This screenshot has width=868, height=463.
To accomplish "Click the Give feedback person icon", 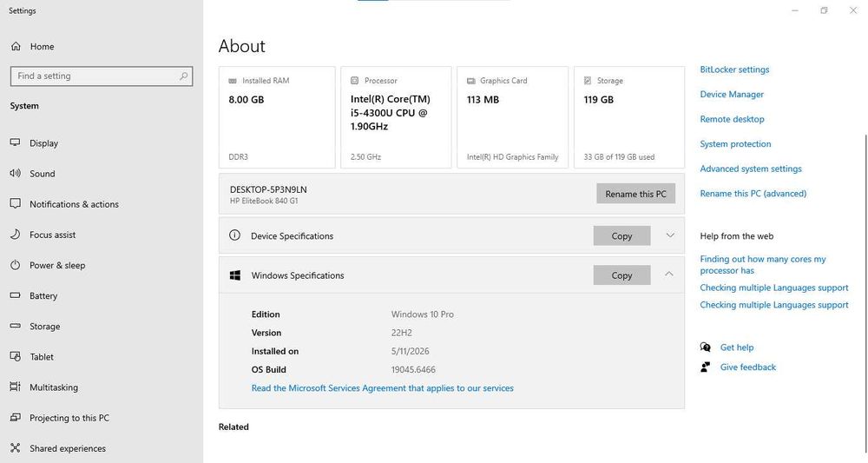I will (705, 367).
